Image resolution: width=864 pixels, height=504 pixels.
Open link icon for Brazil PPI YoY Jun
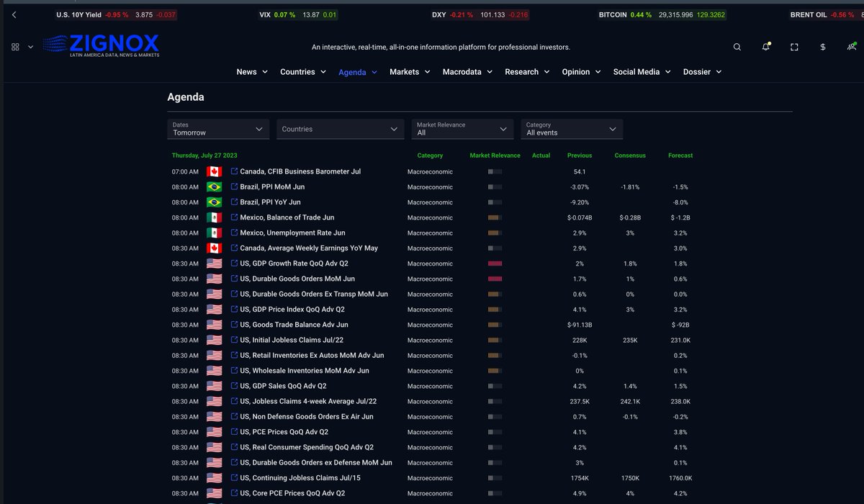click(x=234, y=202)
